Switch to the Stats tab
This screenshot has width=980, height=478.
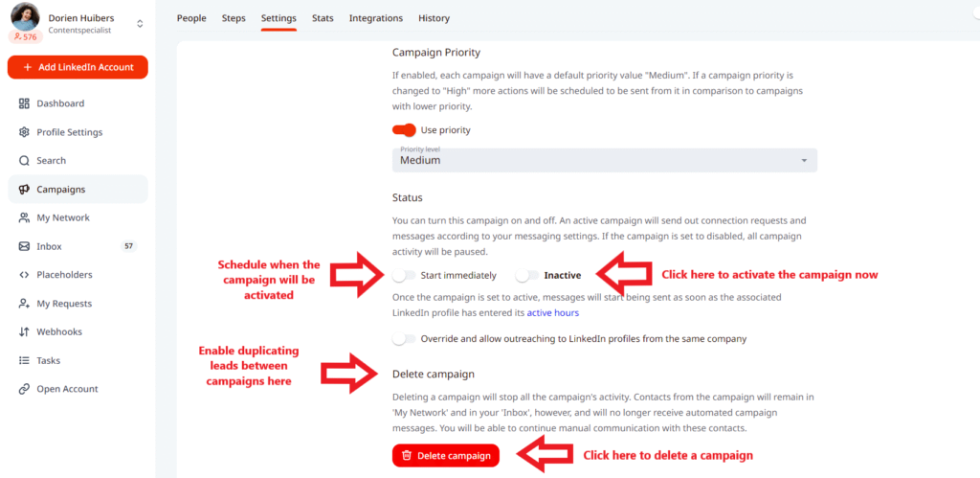tap(323, 18)
